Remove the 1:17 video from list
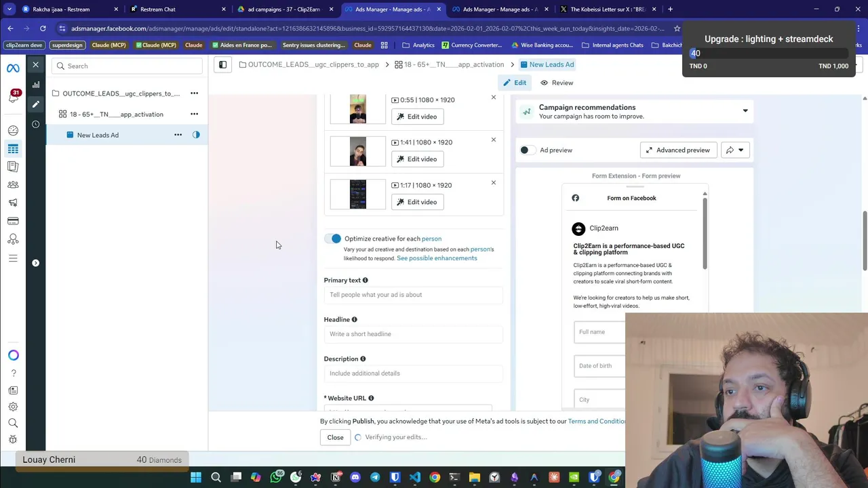This screenshot has height=488, width=868. (x=494, y=182)
